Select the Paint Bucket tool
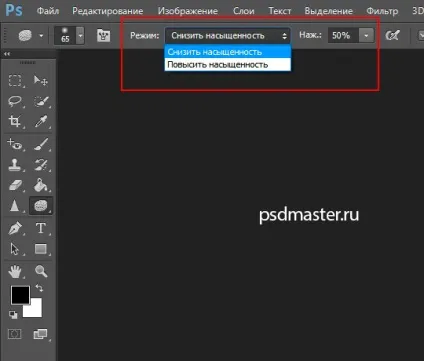The height and width of the screenshot is (361, 424). (41, 185)
